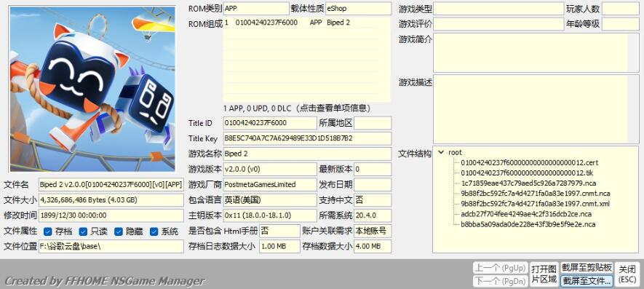Click the 打开图片区域 button
Viewport: 644px width, 289px height.
(x=544, y=274)
